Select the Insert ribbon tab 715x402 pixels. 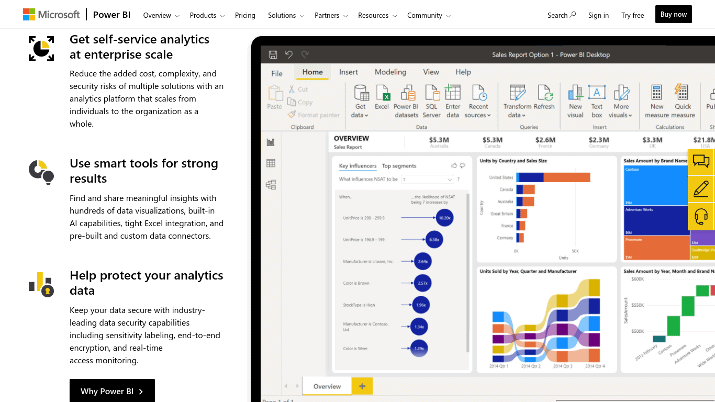[x=348, y=72]
